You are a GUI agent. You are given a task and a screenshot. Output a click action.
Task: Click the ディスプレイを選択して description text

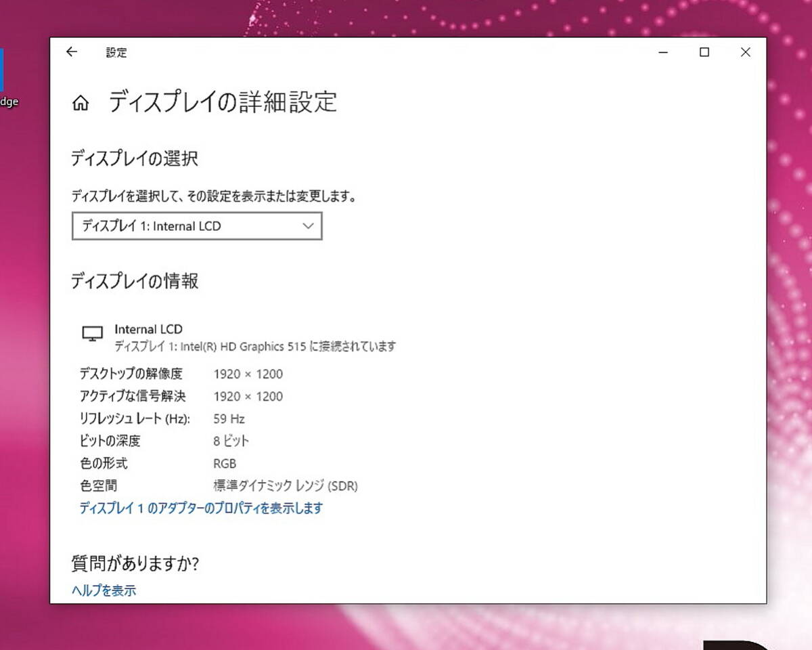[x=214, y=196]
